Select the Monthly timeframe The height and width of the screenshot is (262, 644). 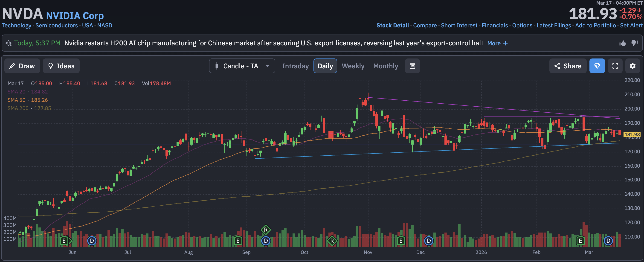[x=386, y=66]
